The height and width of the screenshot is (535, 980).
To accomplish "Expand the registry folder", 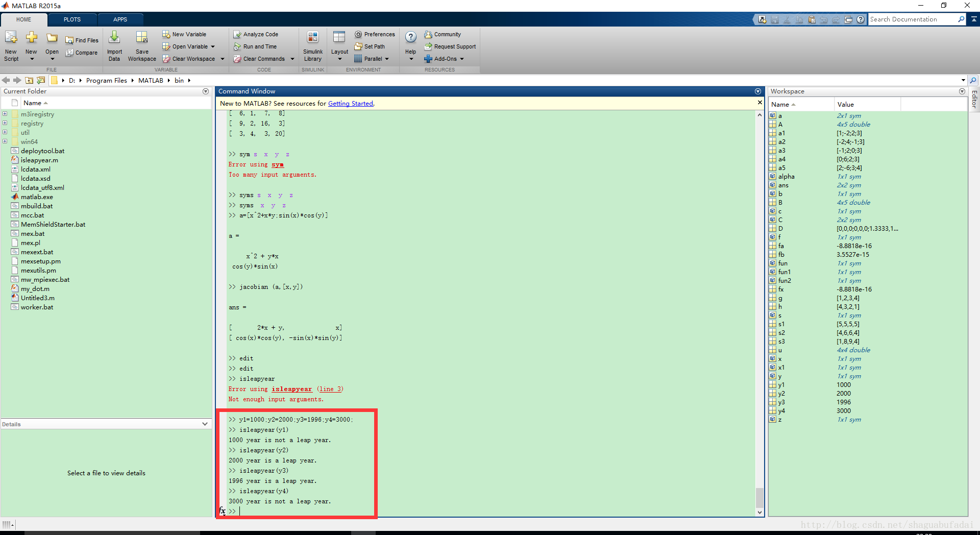I will 5,123.
